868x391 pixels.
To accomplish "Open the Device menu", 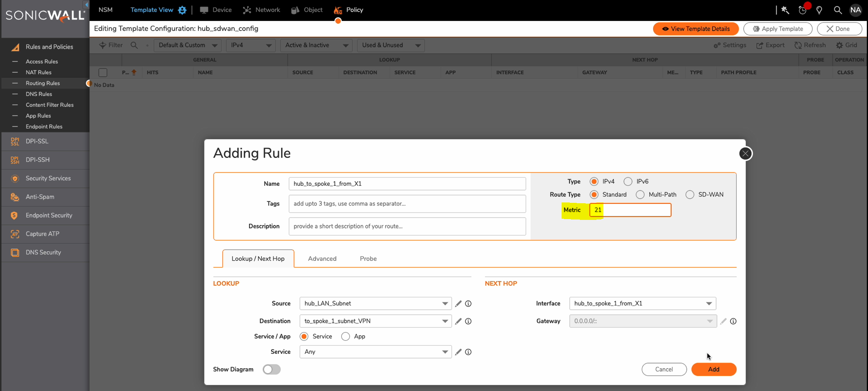I will [216, 10].
